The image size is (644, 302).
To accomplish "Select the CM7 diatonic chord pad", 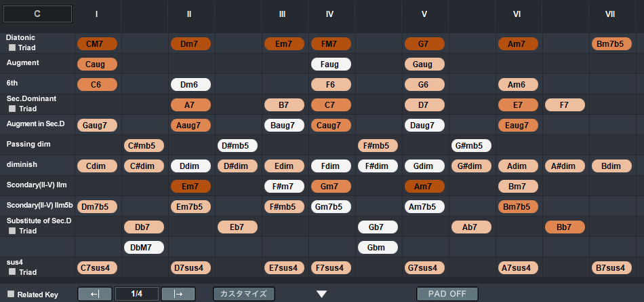I will coord(98,44).
